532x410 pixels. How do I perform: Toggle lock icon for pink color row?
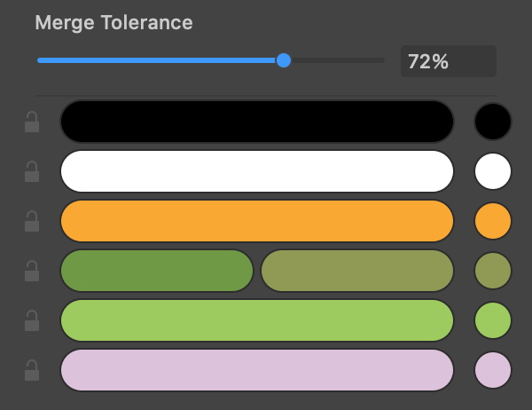[x=32, y=370]
